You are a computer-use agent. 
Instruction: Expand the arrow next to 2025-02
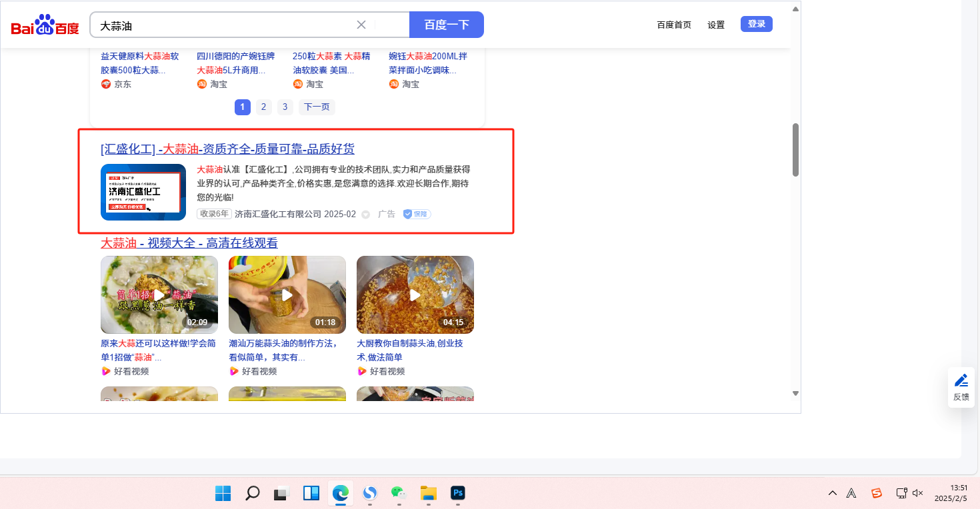pyautogui.click(x=365, y=215)
